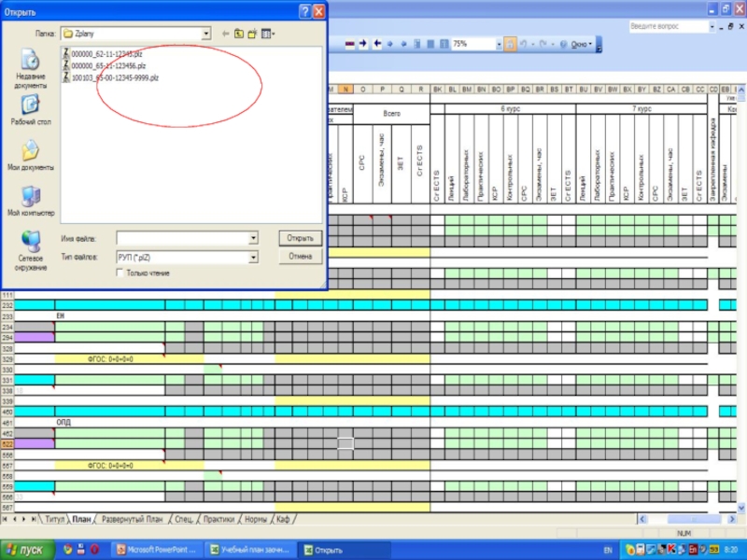This screenshot has width=747, height=560.
Task: Enable the read-only checkbox
Action: tap(120, 273)
